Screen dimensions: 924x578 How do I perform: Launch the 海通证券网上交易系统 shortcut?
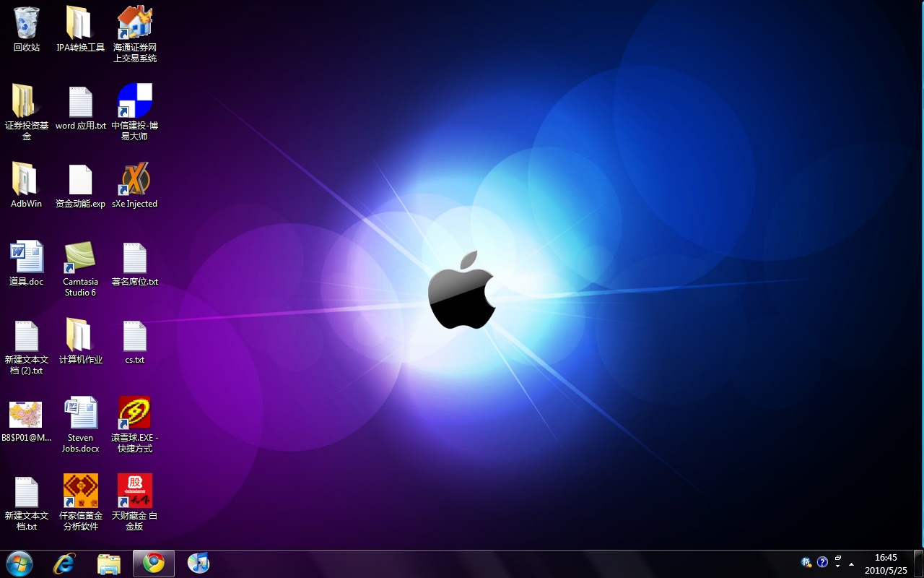135,34
